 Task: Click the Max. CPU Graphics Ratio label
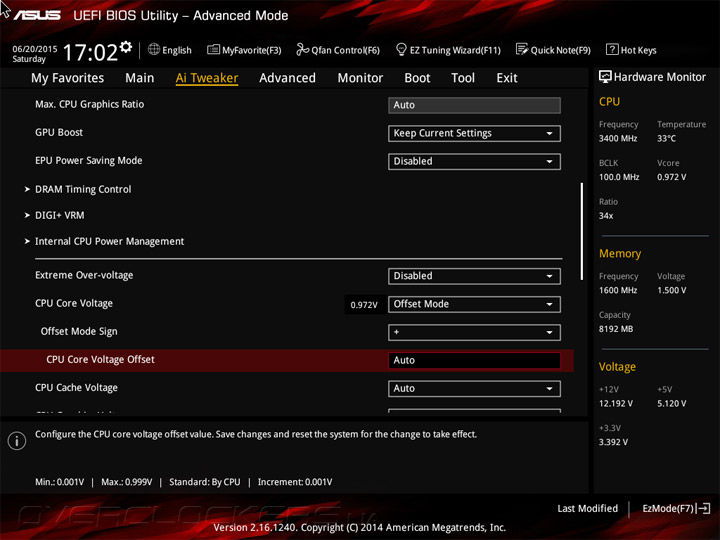pos(90,105)
